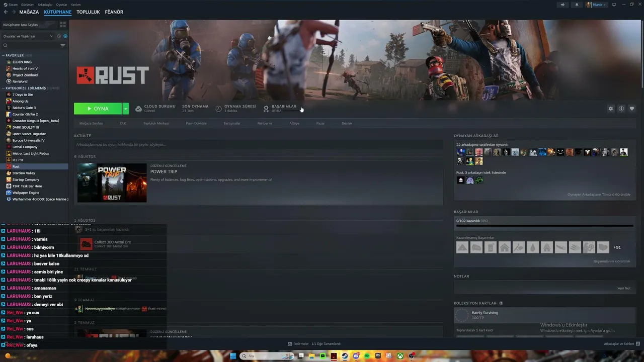Open the notifications bell

tap(577, 5)
